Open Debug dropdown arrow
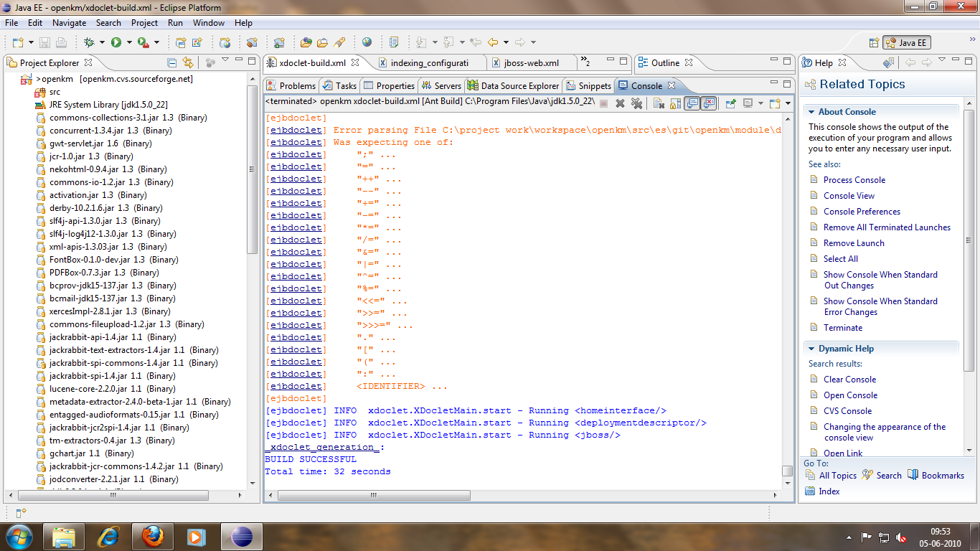The height and width of the screenshot is (551, 980). point(102,42)
